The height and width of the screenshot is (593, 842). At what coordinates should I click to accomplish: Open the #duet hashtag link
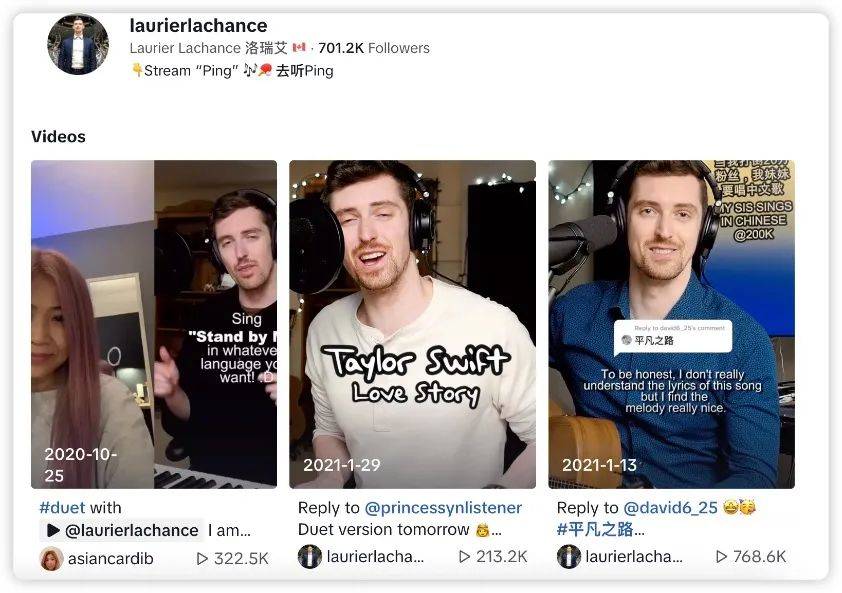(62, 508)
